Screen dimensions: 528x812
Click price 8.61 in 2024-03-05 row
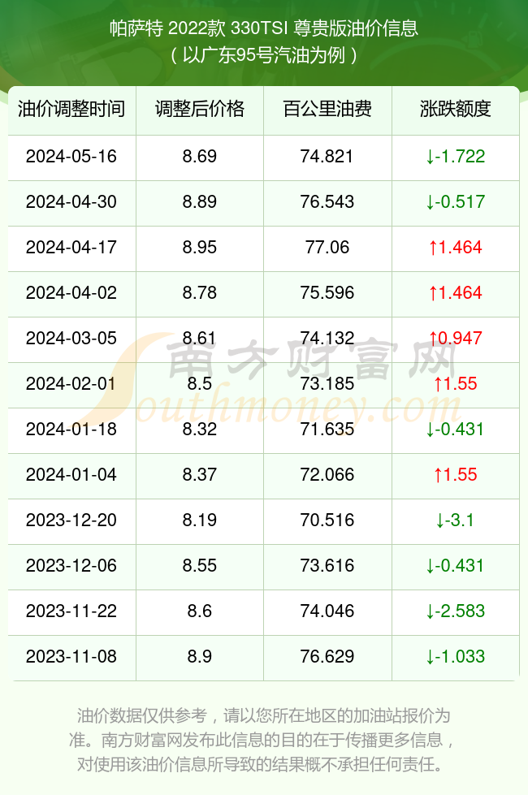coord(200,339)
